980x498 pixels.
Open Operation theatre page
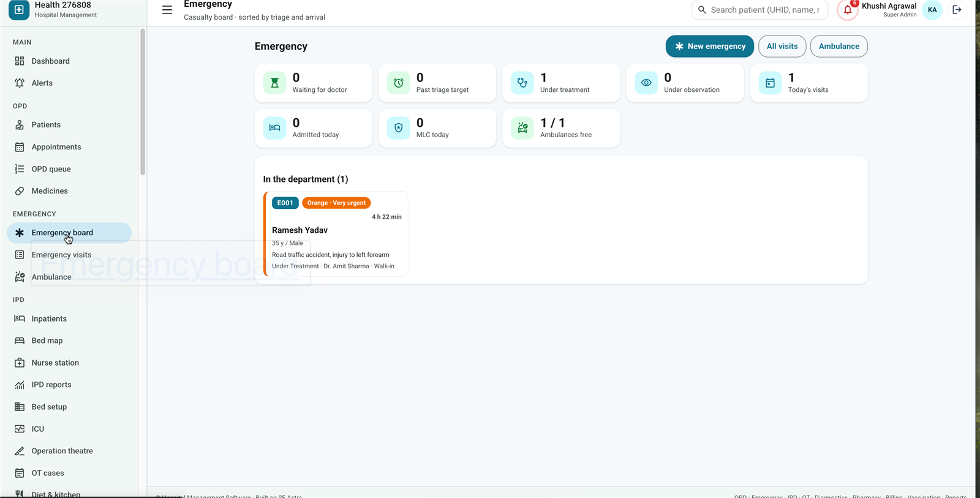pyautogui.click(x=69, y=451)
